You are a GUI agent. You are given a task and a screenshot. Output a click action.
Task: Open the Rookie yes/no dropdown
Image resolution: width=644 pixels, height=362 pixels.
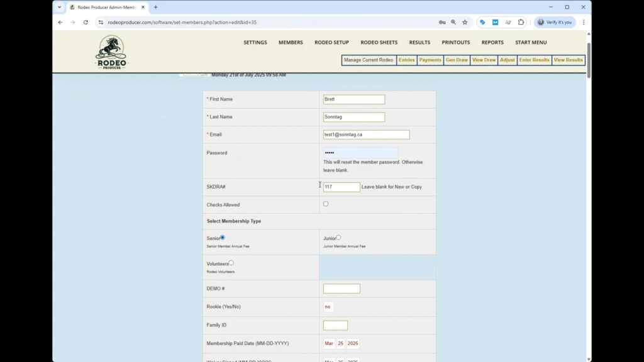[328, 307]
